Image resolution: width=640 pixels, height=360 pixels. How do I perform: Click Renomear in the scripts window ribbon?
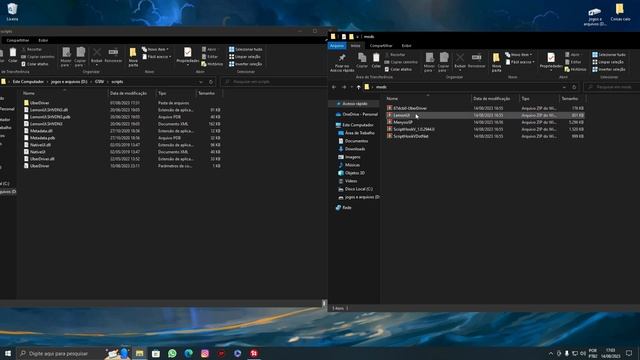coord(113,55)
